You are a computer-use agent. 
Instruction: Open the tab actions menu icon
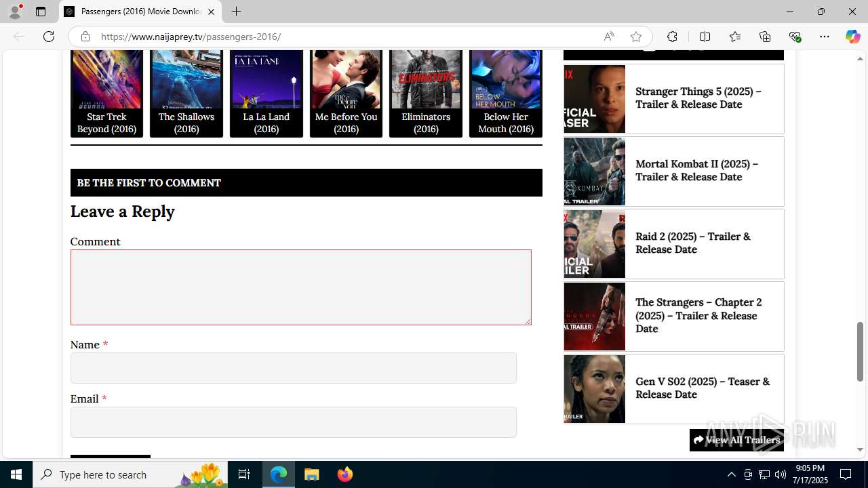(x=41, y=12)
